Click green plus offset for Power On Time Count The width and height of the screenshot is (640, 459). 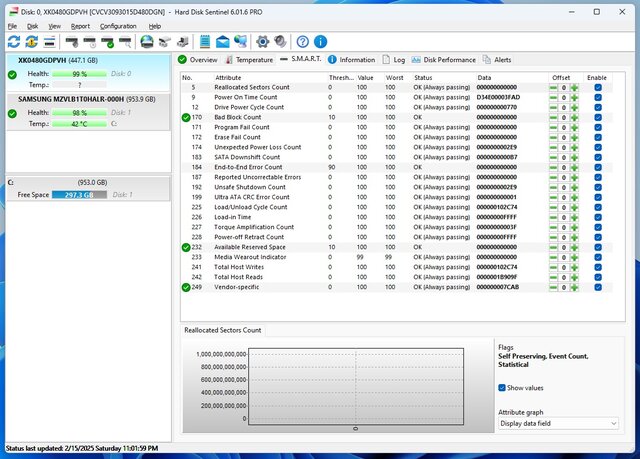pos(574,98)
